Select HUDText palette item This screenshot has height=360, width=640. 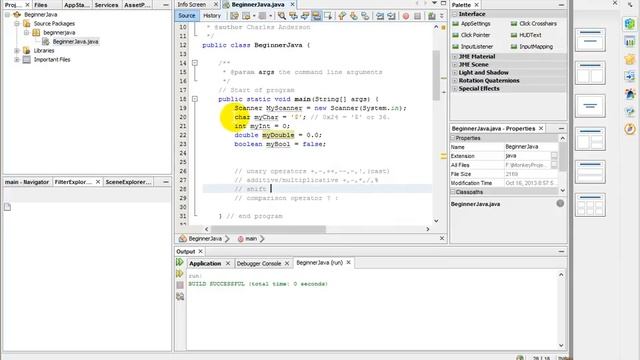[526, 35]
